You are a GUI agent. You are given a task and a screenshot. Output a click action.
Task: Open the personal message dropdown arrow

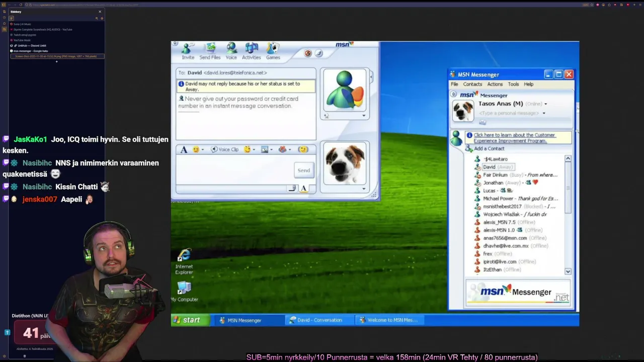click(x=543, y=113)
